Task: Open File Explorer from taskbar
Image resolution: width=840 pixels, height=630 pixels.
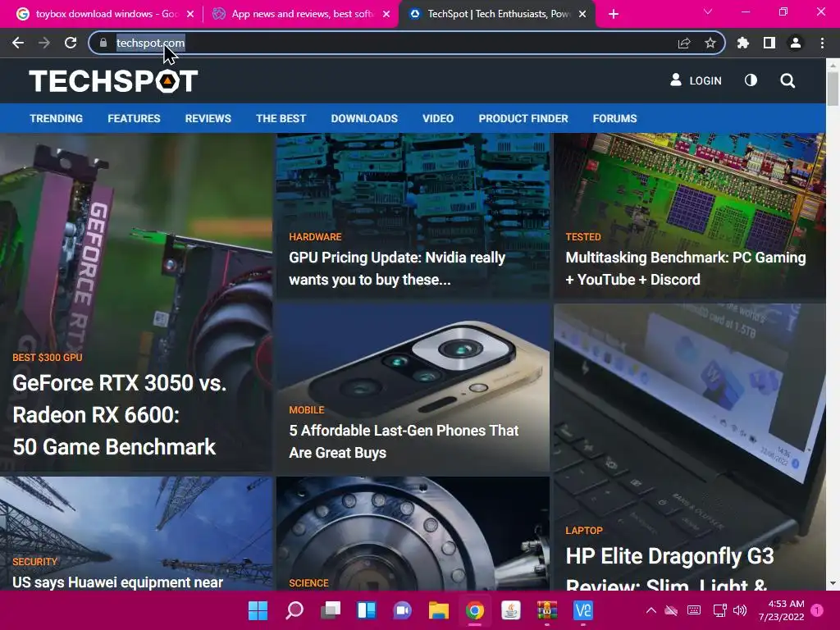Action: [x=439, y=610]
